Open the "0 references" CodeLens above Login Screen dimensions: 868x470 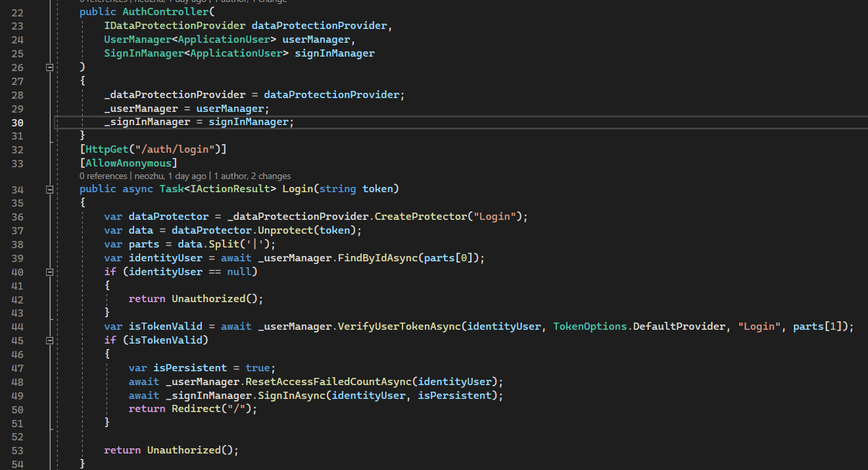103,176
